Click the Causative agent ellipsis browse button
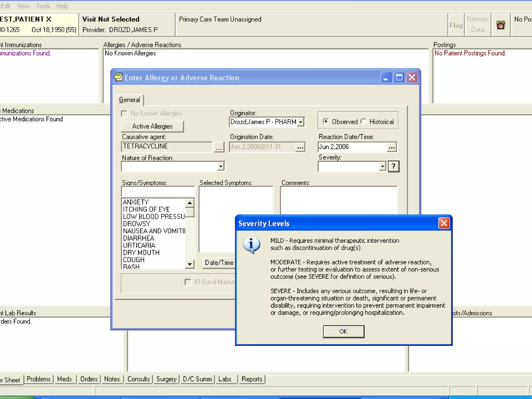Image resolution: width=532 pixels, height=399 pixels. pyautogui.click(x=219, y=147)
